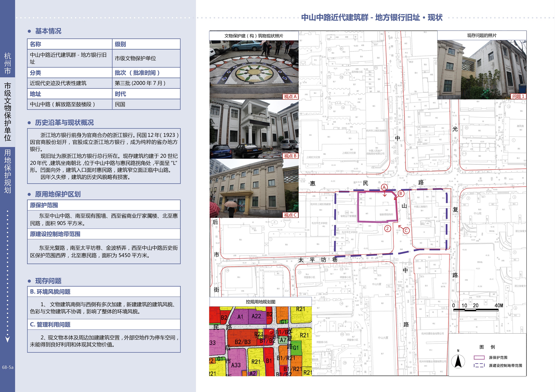Click the white downward arrow in sidebar

[x=7, y=339]
